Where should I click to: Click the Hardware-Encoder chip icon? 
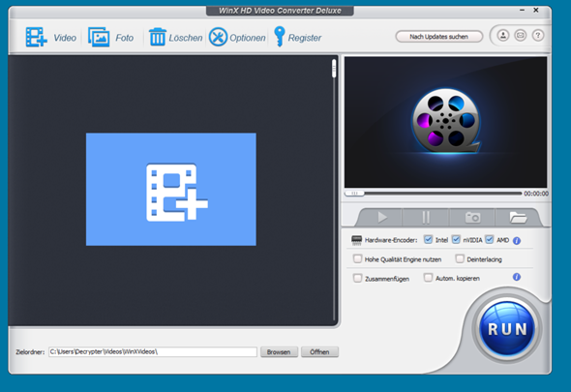coord(356,240)
